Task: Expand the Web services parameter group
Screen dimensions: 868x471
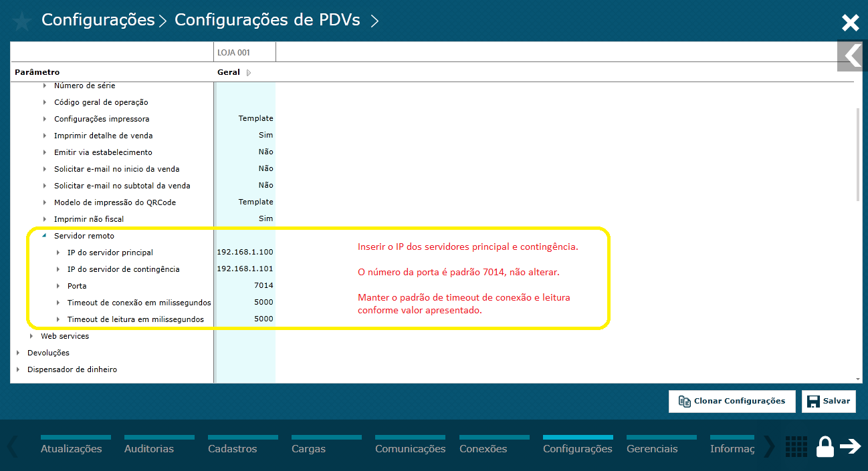Action: tap(31, 335)
